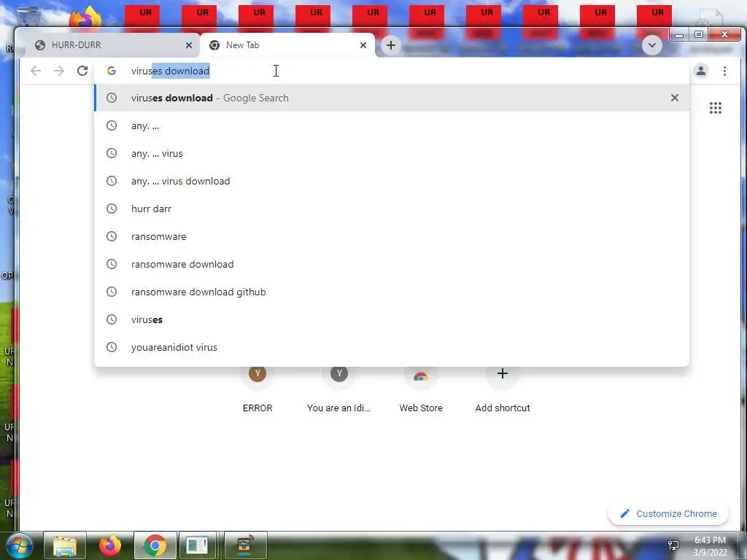Click the browser forward arrow
Image resolution: width=747 pixels, height=560 pixels.
(x=59, y=71)
